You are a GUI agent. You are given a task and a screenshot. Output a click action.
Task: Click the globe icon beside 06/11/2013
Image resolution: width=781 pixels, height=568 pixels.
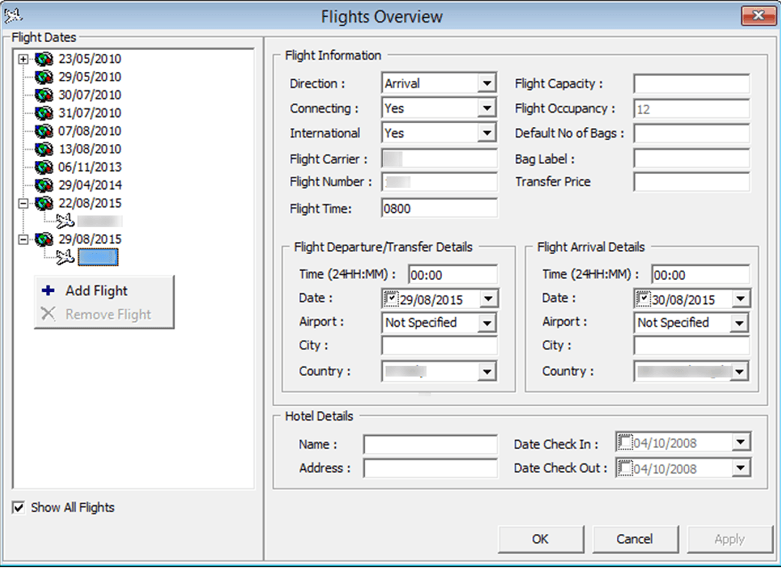[x=44, y=167]
